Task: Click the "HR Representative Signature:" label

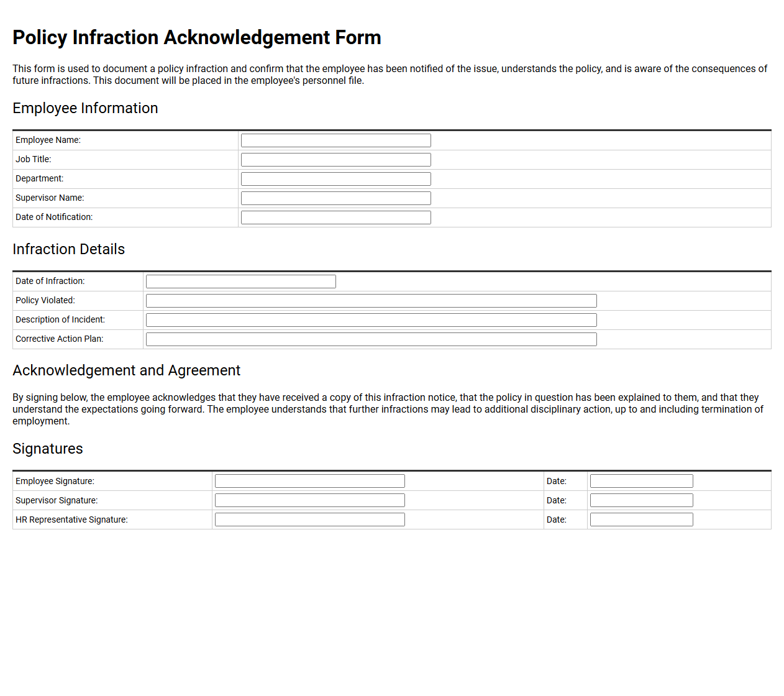Action: pyautogui.click(x=71, y=520)
